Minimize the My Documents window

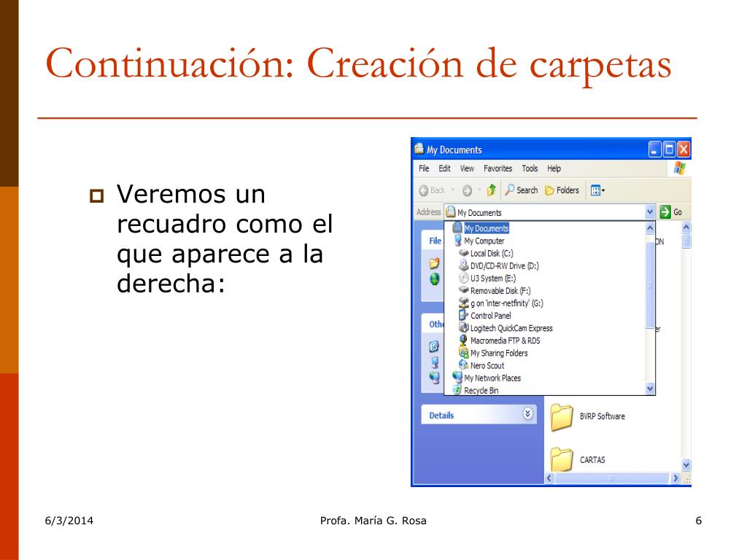pyautogui.click(x=655, y=149)
